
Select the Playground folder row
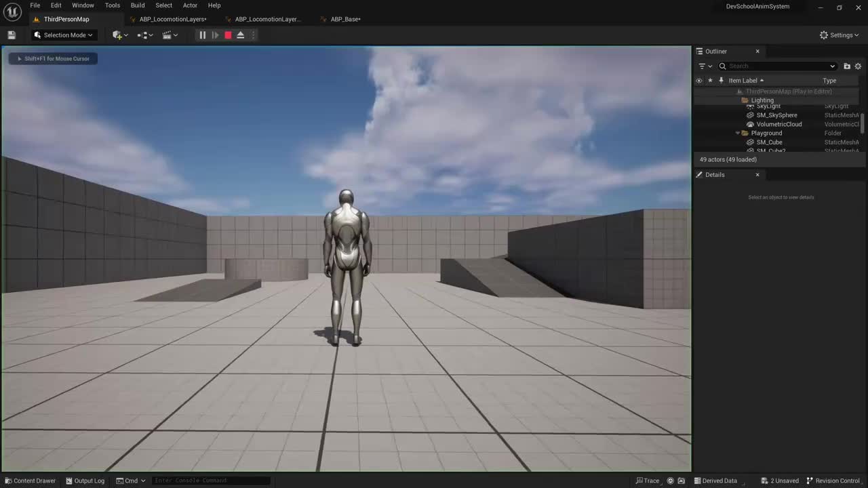click(777, 134)
